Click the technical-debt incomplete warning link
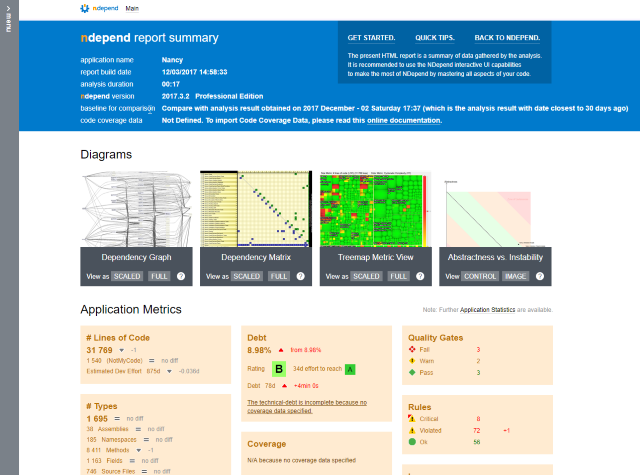The height and width of the screenshot is (475, 640). click(x=307, y=406)
